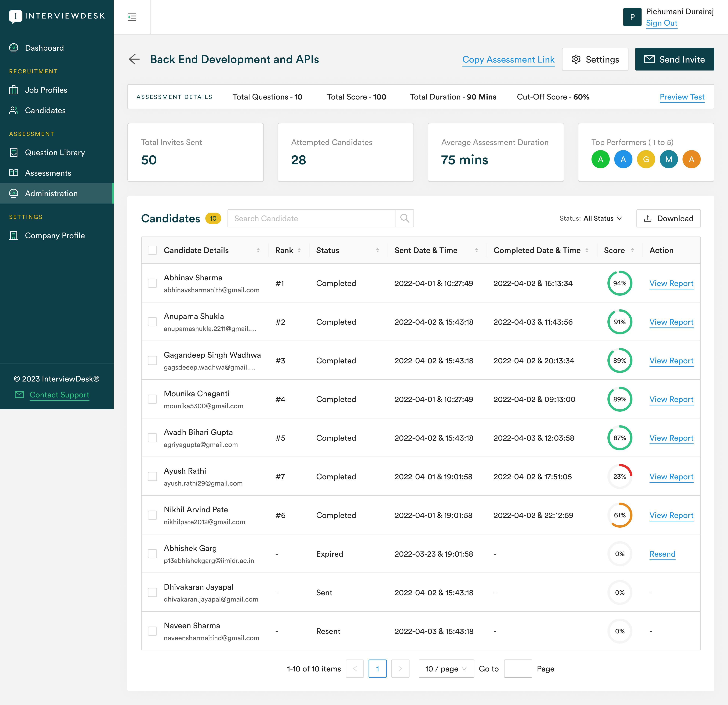The image size is (728, 705).
Task: Resend the invite for Abhishek Garg
Action: point(662,554)
